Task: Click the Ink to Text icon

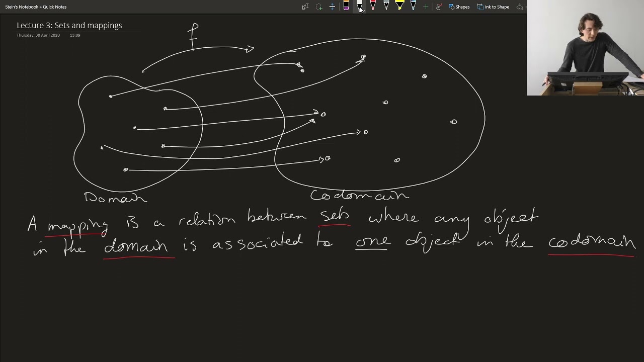Action: (521, 7)
